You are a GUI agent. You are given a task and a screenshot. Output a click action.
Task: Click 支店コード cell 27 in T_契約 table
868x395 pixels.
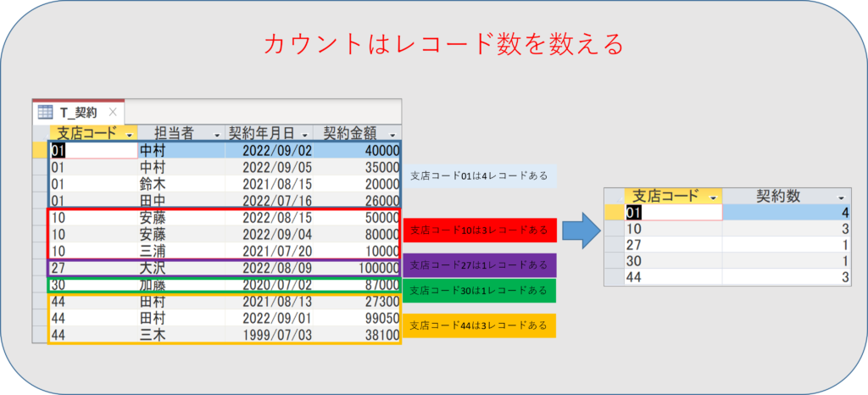coord(93,269)
